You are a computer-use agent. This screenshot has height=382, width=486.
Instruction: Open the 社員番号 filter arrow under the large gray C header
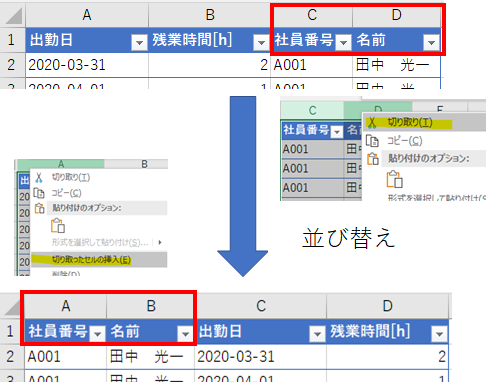coord(343,42)
